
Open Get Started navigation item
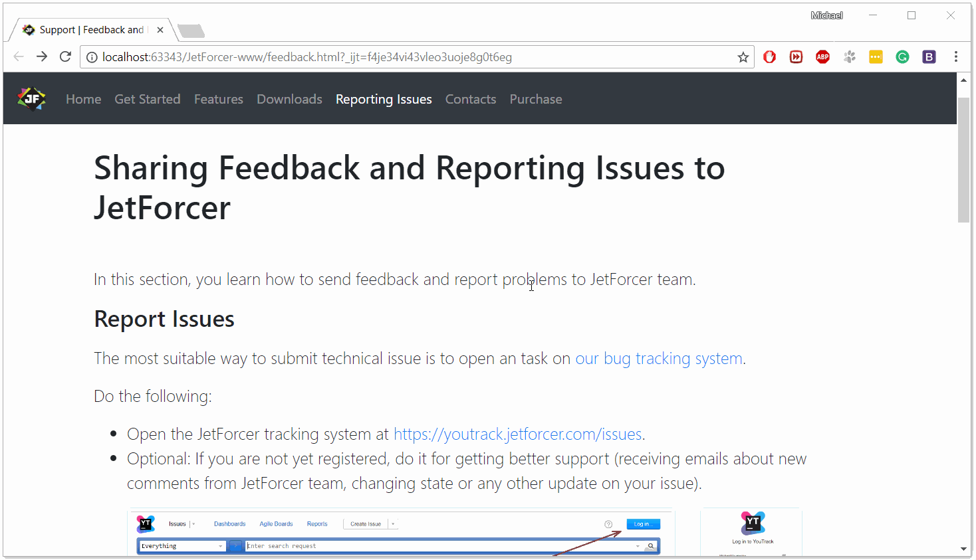[148, 99]
